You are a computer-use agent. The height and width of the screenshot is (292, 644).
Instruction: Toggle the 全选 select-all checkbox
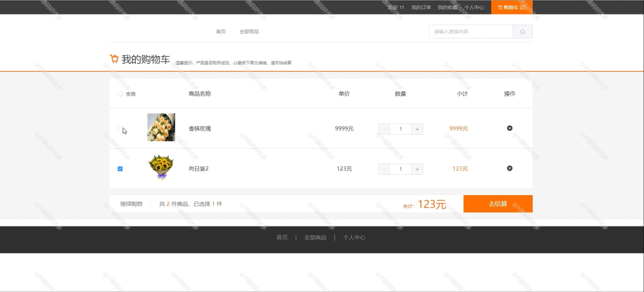click(120, 94)
